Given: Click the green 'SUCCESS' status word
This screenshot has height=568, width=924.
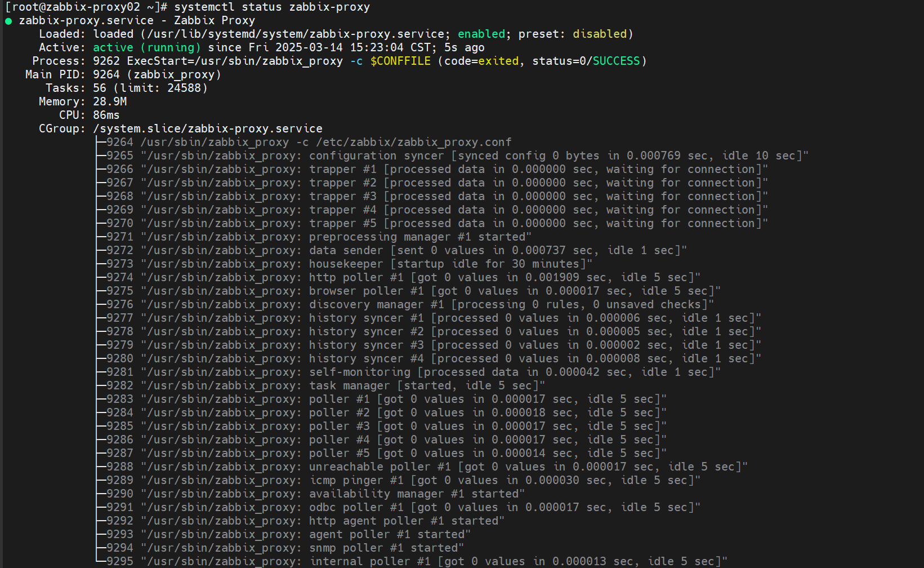Looking at the screenshot, I should [x=617, y=61].
